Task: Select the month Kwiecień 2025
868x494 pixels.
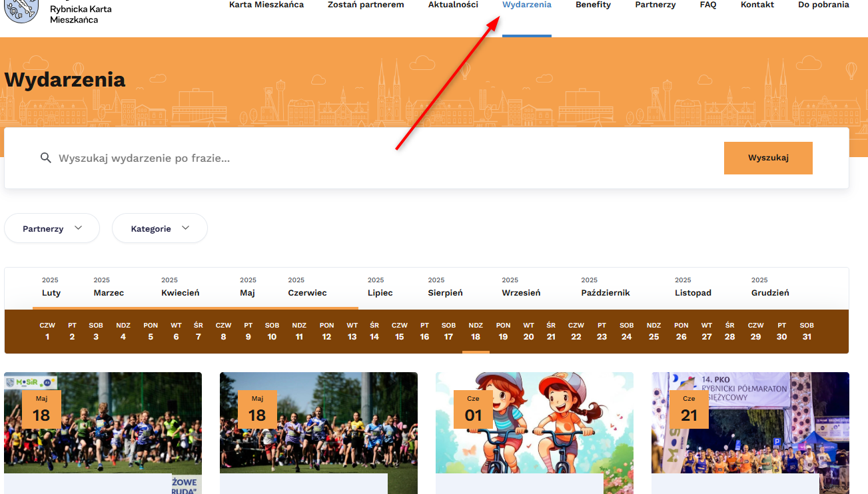Action: 180,287
